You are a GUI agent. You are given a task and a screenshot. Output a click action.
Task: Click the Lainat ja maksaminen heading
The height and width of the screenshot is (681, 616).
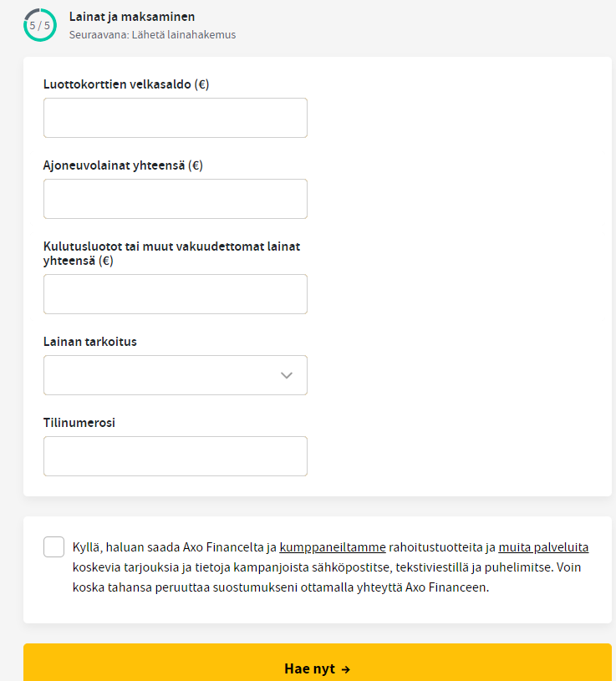pos(132,17)
